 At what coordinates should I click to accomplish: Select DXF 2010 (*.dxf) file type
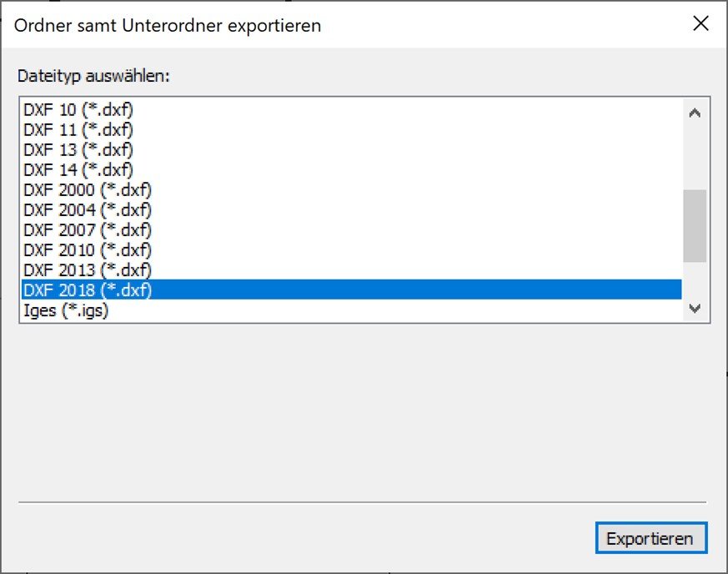point(88,250)
